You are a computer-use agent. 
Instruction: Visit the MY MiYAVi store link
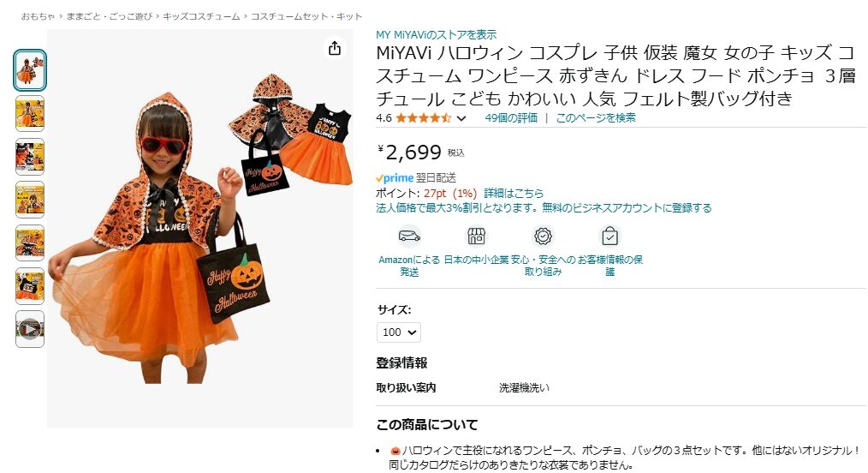(437, 35)
